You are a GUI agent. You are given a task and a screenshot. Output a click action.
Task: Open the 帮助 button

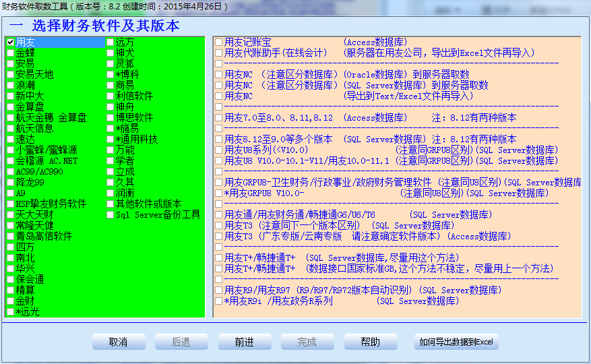click(x=371, y=342)
